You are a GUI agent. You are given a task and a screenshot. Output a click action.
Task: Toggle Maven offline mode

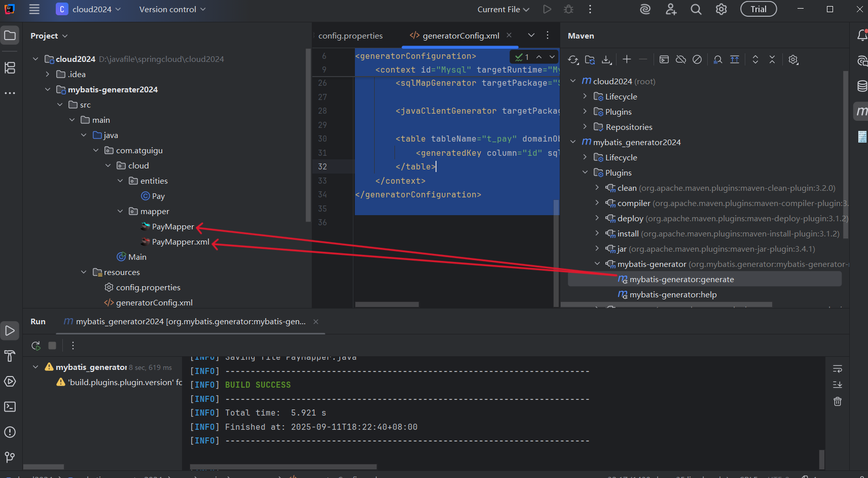tap(681, 59)
